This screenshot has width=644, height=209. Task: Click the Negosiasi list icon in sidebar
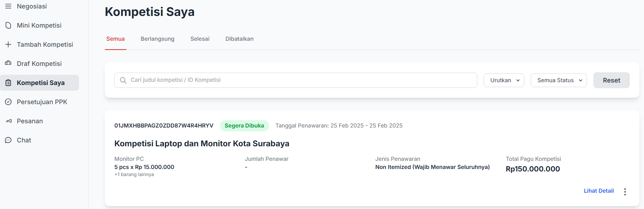pos(8,6)
